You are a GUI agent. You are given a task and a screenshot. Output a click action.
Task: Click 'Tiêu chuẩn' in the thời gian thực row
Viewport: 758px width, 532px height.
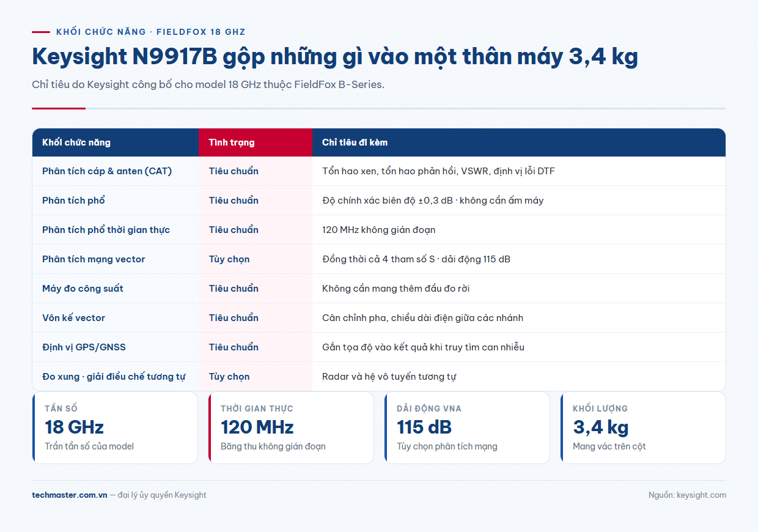[234, 230]
